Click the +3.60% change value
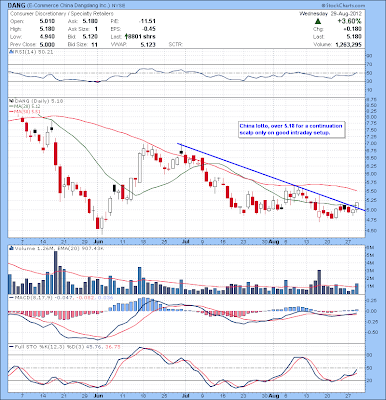This screenshot has width=386, height=400. (x=349, y=21)
